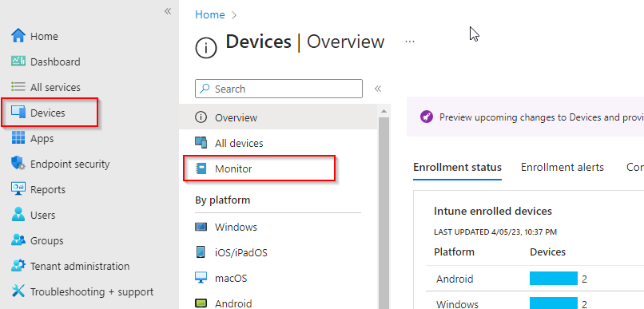Screen dimensions: 644x309
Task: Open the Apps grid icon
Action: (18, 138)
